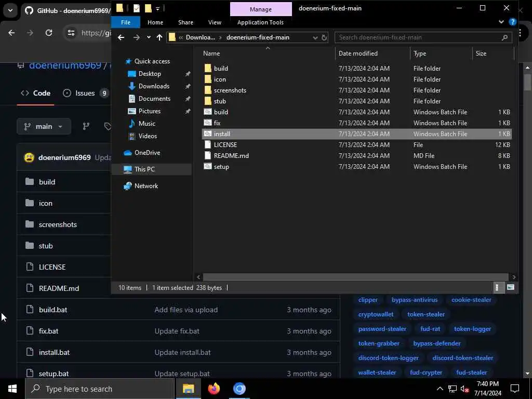Select the build batch file icon
Screen dimensions: 532x399
tap(208, 112)
